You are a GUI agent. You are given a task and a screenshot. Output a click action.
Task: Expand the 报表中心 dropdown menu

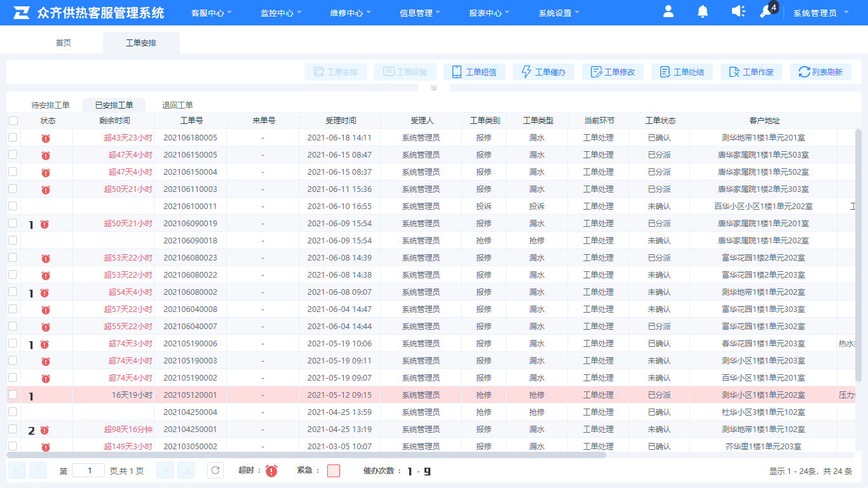(490, 13)
